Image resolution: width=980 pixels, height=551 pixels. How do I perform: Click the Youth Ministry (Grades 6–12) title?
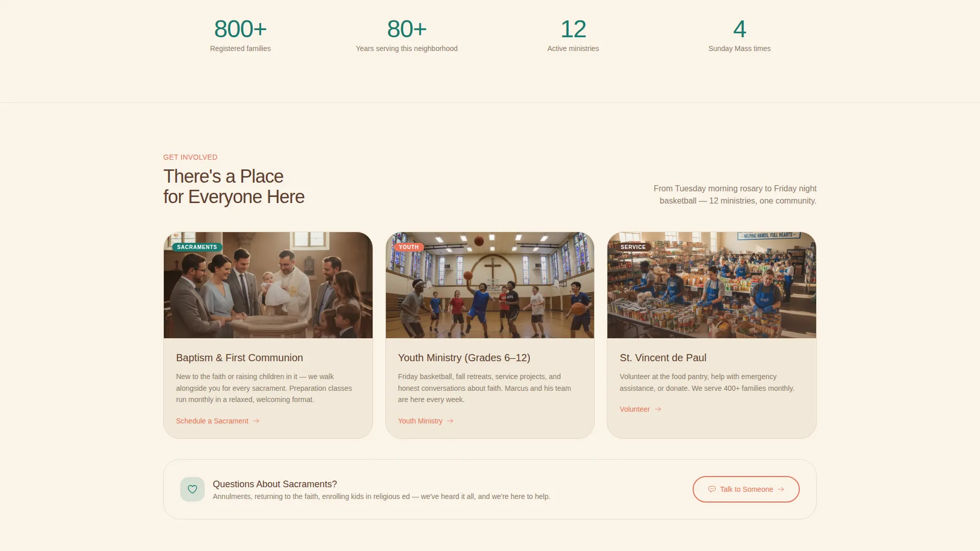(464, 358)
